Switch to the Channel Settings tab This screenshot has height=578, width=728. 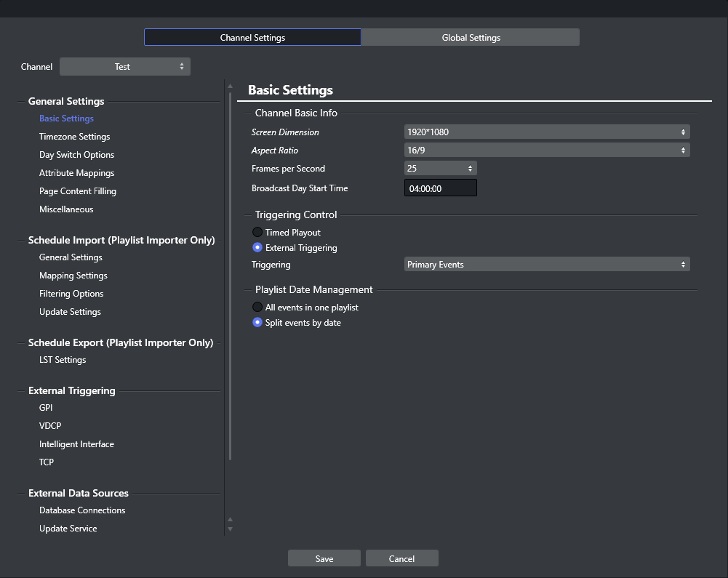click(x=252, y=38)
